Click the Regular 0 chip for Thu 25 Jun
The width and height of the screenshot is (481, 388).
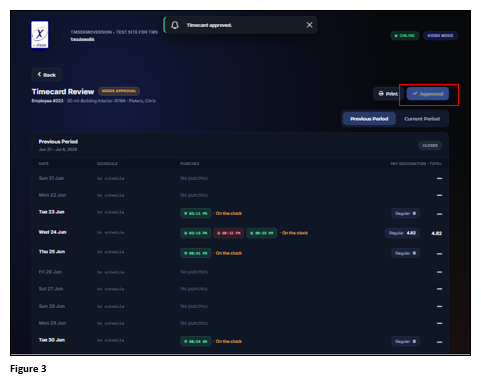point(405,253)
